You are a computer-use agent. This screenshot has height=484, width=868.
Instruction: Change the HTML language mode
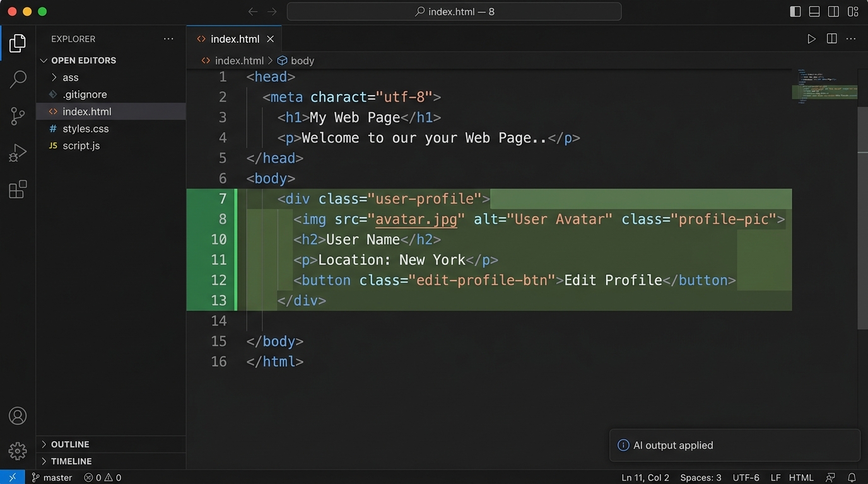click(x=801, y=478)
